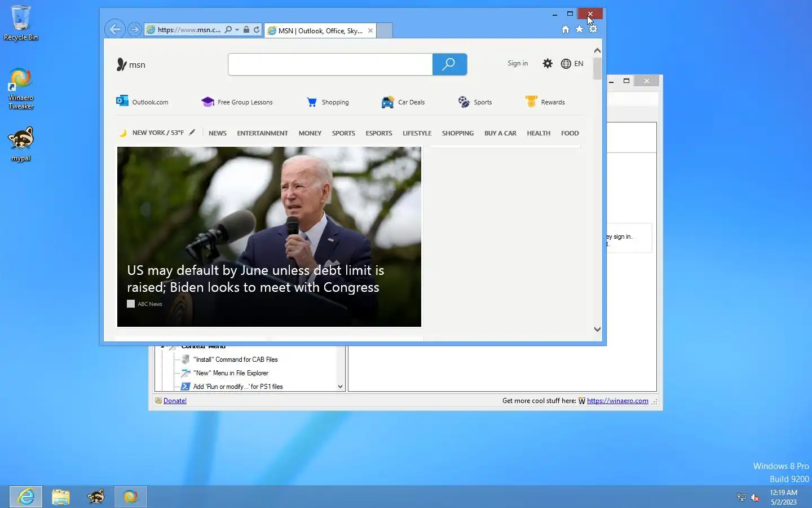Select NEWS in the MSN navigation bar
Image resolution: width=812 pixels, height=508 pixels.
click(218, 133)
